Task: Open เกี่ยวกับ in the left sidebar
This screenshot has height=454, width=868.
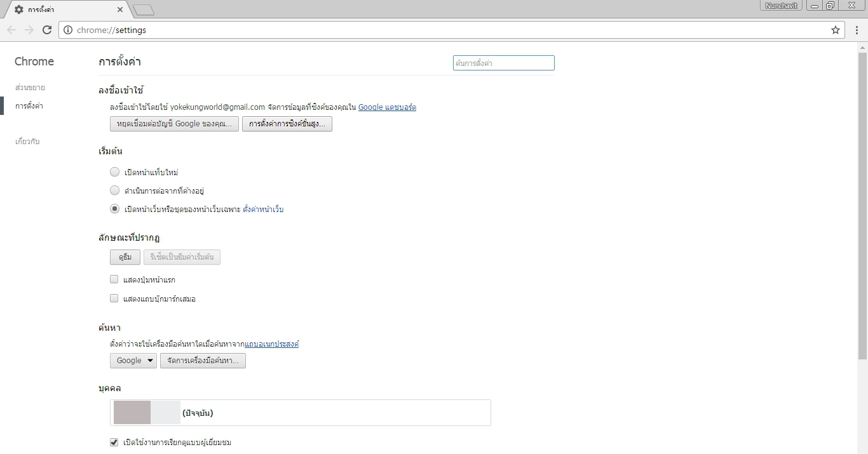Action: pyautogui.click(x=27, y=142)
